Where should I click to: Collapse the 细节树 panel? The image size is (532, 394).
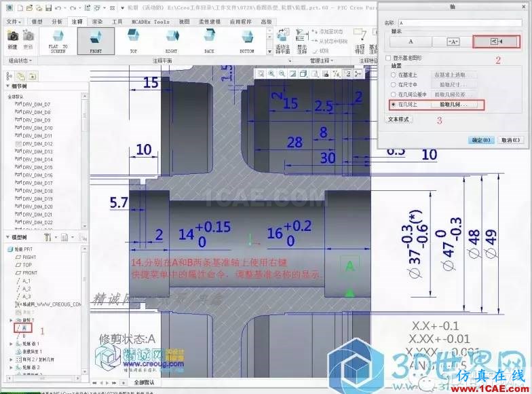point(8,86)
